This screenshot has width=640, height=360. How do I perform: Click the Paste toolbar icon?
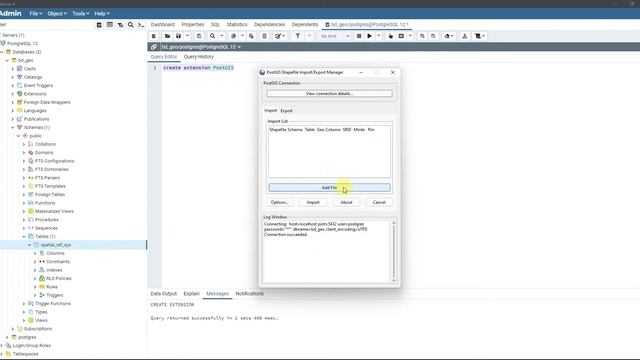coord(251,36)
